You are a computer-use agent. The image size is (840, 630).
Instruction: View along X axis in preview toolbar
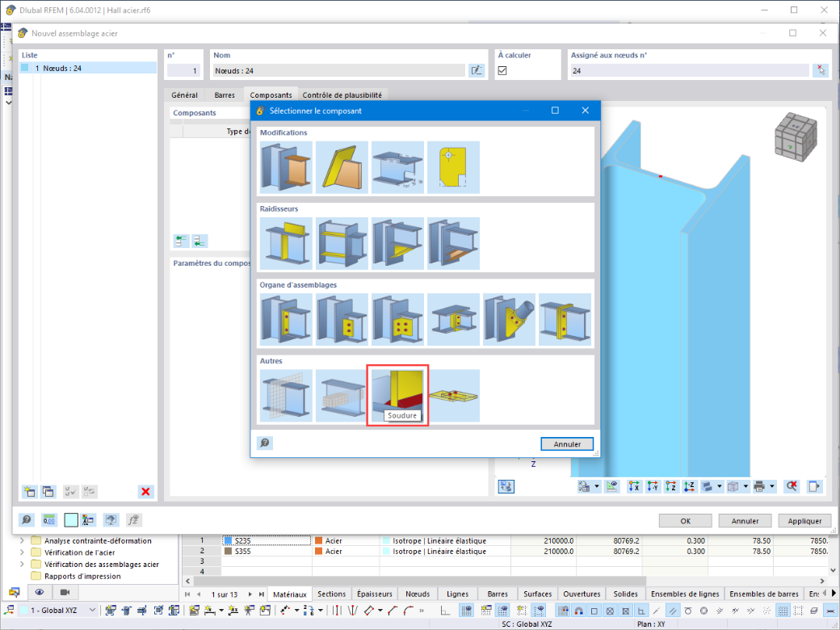coord(634,486)
